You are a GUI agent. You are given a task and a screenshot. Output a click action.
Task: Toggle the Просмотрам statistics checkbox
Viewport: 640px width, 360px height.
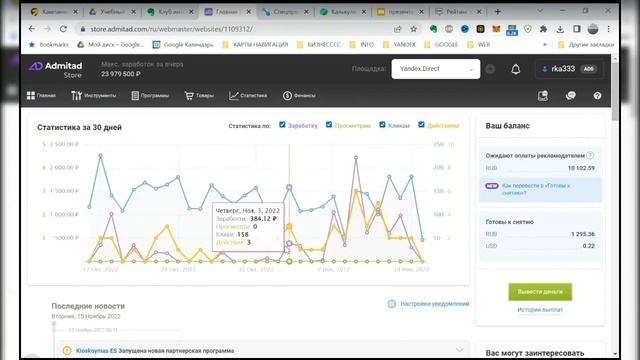[329, 124]
